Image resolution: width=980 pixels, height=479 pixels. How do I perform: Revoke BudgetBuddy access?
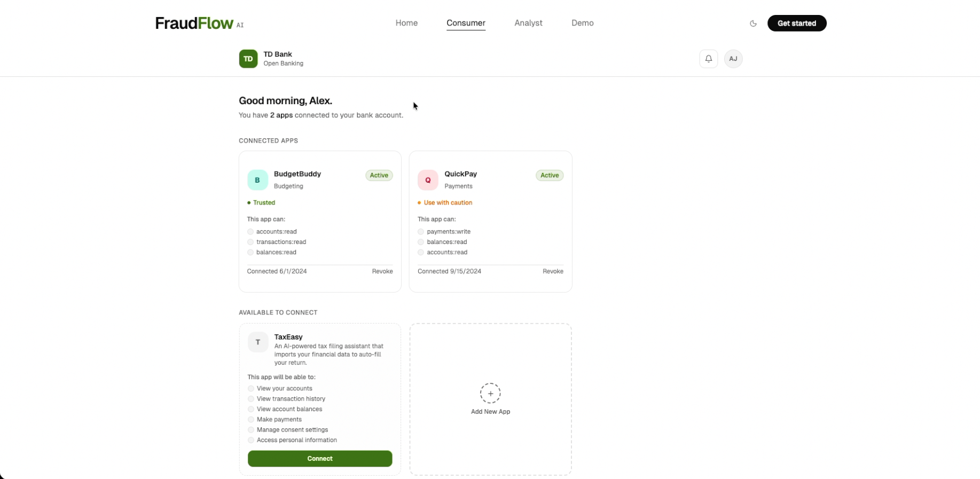382,271
